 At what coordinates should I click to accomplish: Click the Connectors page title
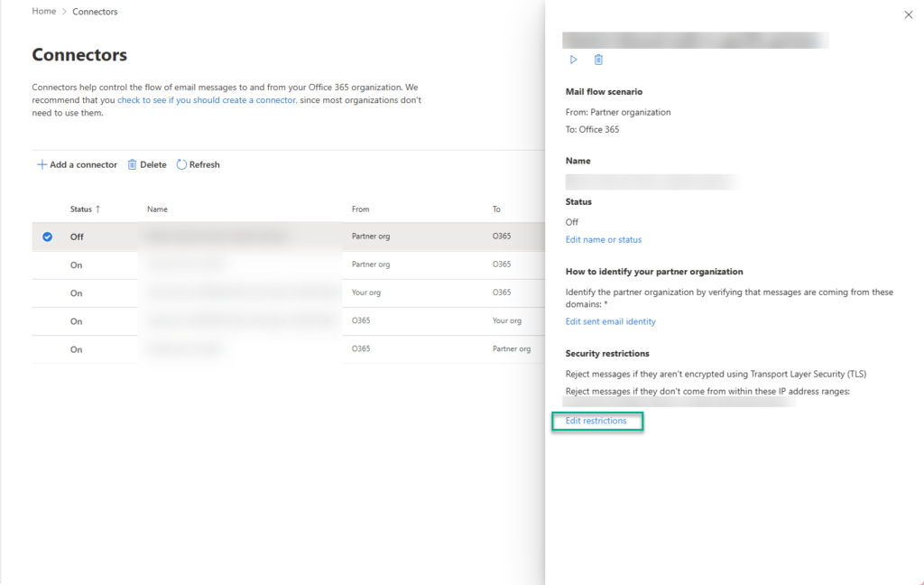pos(79,54)
